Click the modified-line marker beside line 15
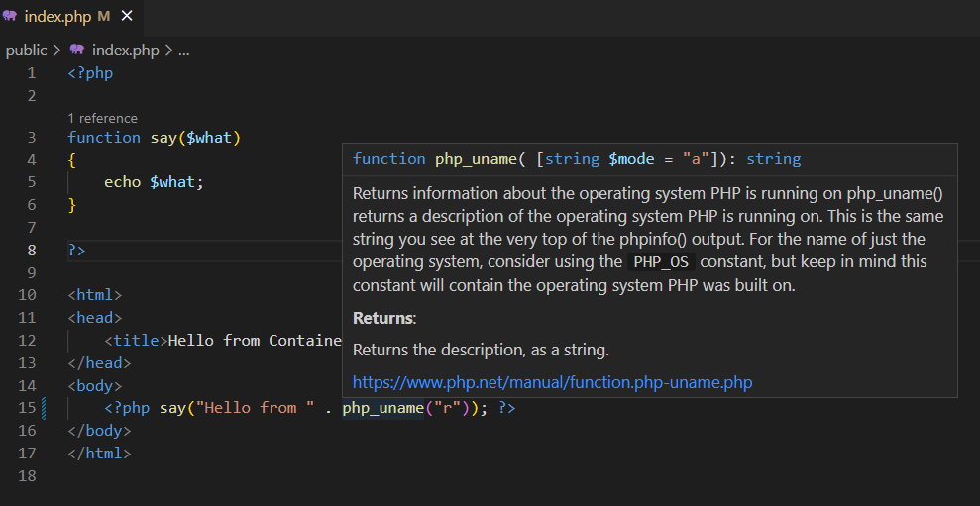This screenshot has width=980, height=506. click(x=44, y=408)
